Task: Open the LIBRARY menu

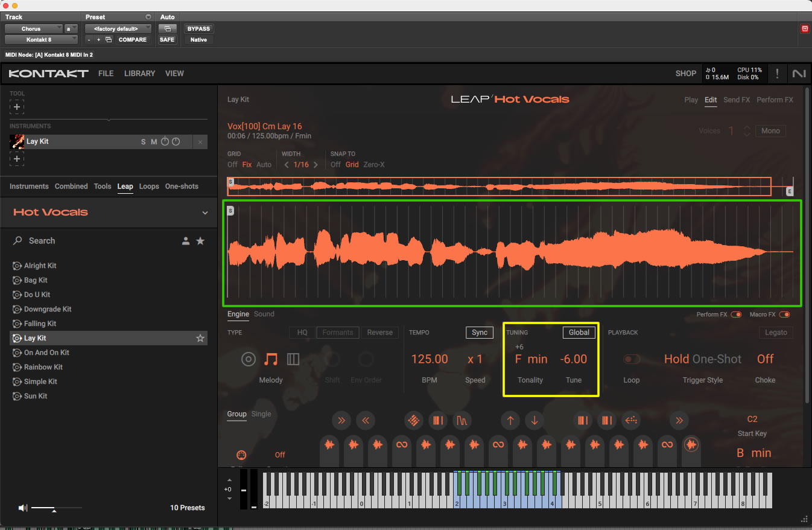Action: tap(139, 74)
